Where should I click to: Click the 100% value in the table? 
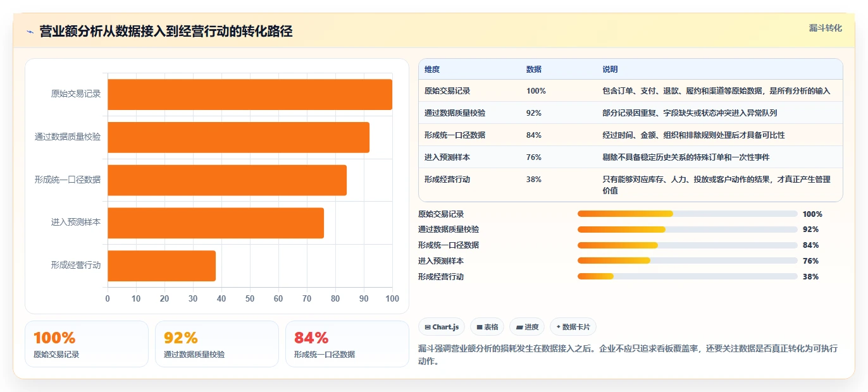[x=536, y=91]
